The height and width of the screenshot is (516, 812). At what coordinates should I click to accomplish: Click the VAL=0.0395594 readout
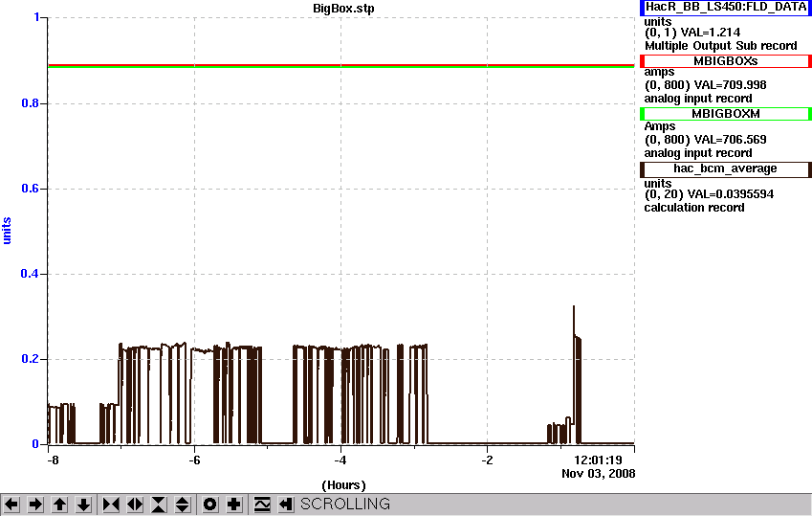tap(731, 194)
